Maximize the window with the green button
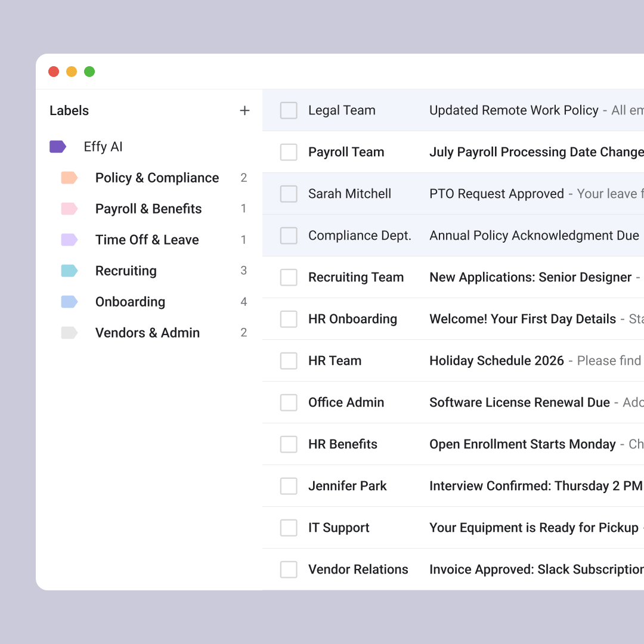 pyautogui.click(x=89, y=72)
